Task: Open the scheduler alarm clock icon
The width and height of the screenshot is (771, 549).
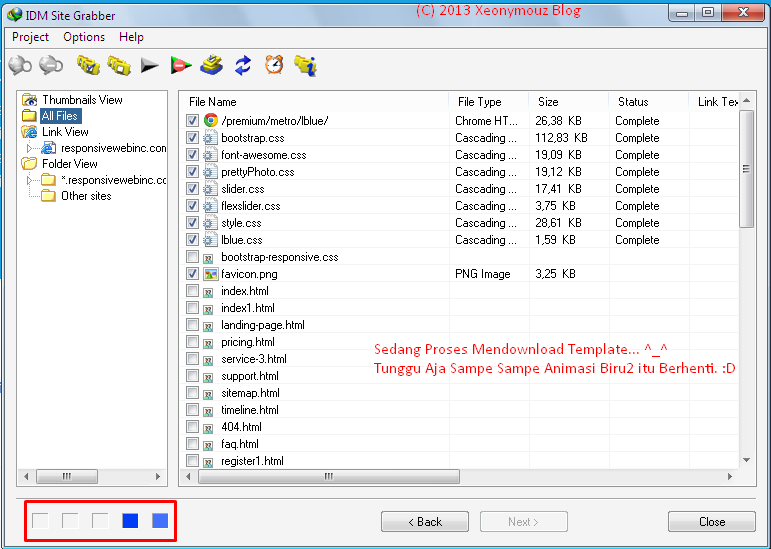Action: pos(274,64)
